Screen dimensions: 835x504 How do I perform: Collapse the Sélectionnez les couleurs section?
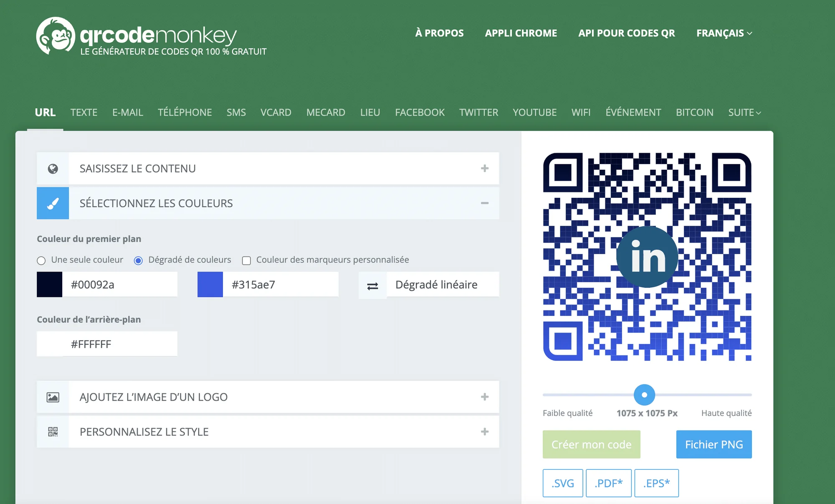(268, 203)
